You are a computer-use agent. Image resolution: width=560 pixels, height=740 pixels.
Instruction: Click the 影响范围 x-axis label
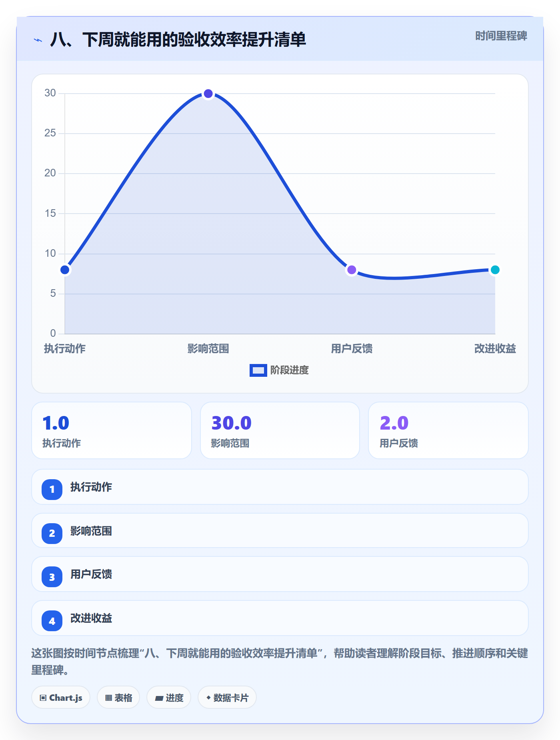[x=208, y=349]
